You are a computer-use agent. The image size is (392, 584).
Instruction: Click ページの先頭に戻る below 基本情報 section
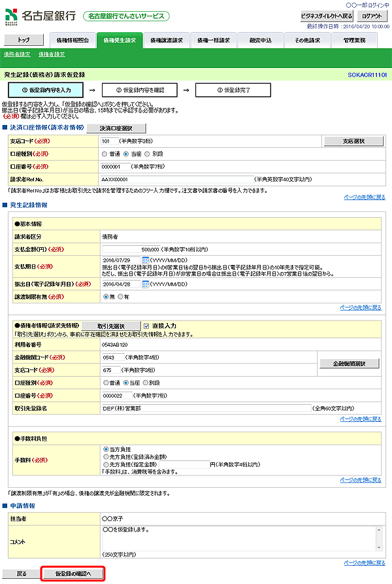click(x=361, y=307)
